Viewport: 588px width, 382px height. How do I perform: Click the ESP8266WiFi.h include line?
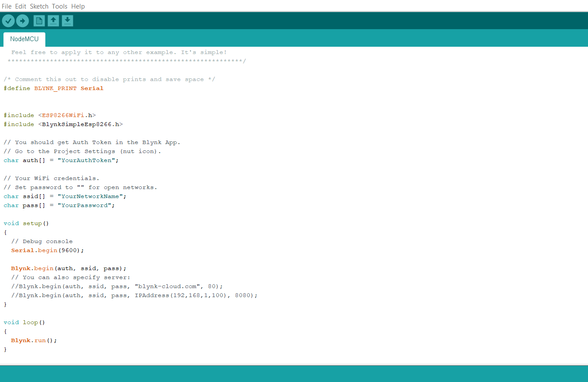coord(50,115)
